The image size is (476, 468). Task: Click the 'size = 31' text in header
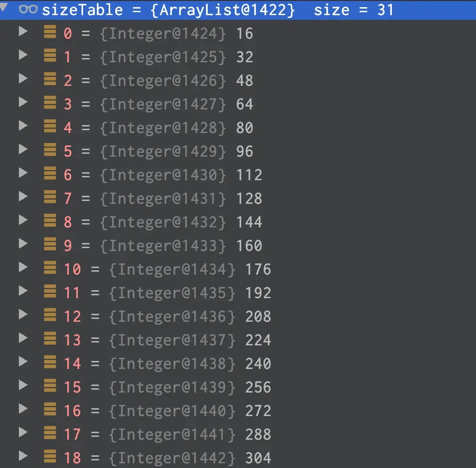pos(354,10)
